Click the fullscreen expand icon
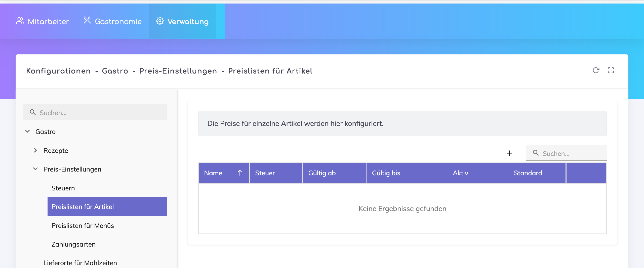644x268 pixels. coord(611,70)
